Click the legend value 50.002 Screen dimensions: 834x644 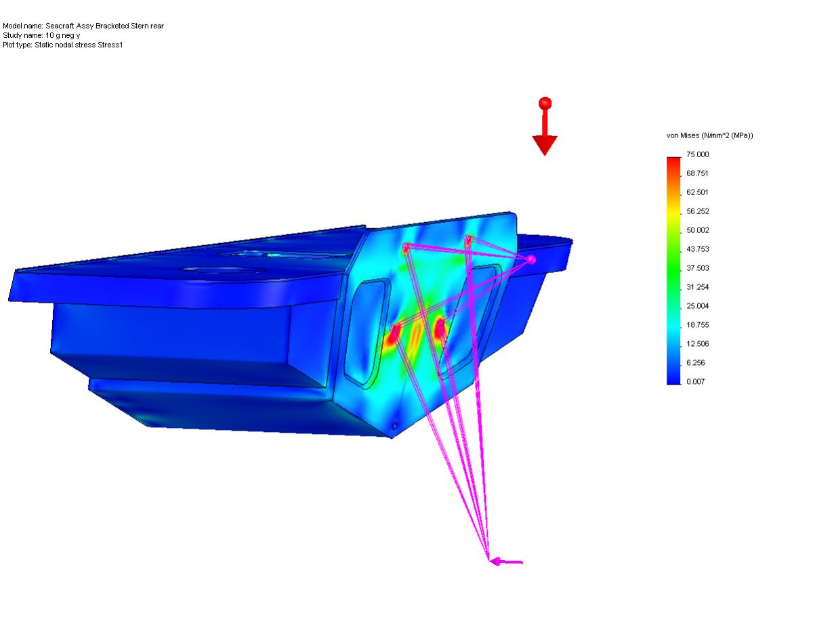[x=698, y=230]
